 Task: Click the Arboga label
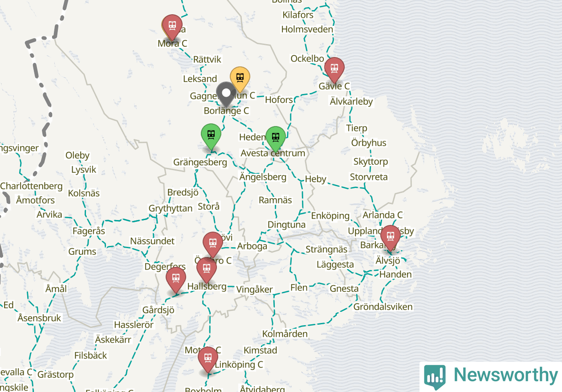click(252, 246)
